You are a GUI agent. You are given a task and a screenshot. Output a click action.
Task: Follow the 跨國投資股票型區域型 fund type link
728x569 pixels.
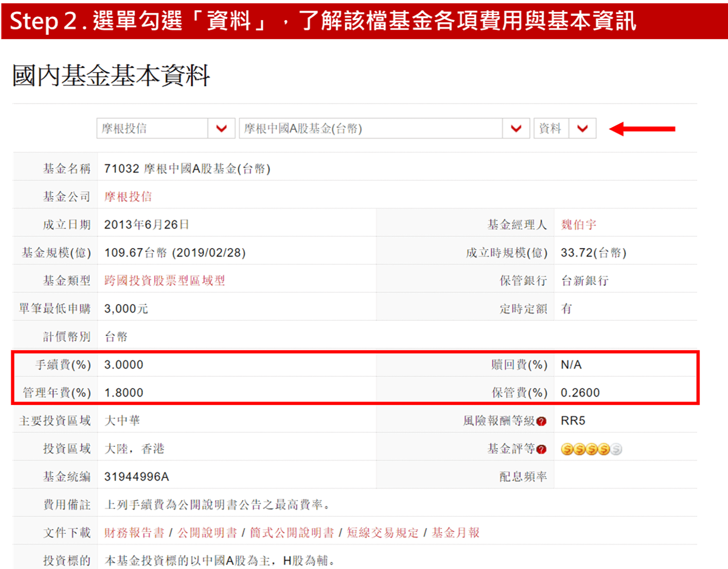(164, 281)
